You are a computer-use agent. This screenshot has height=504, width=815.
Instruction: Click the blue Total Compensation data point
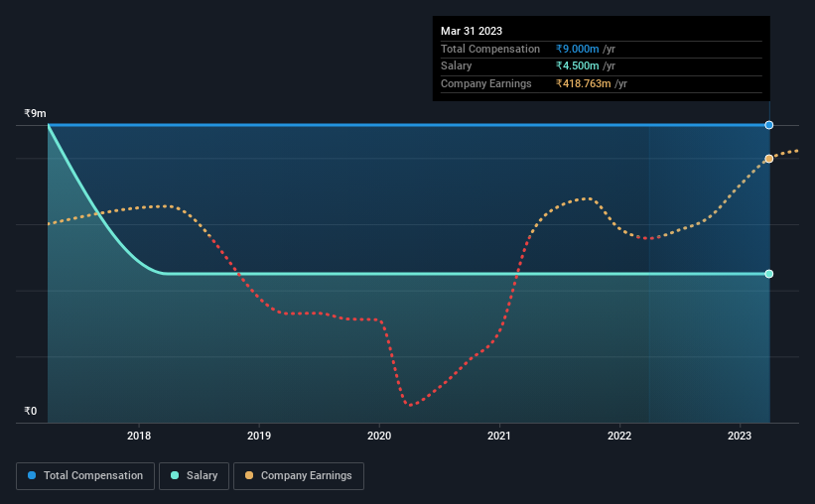click(x=768, y=125)
